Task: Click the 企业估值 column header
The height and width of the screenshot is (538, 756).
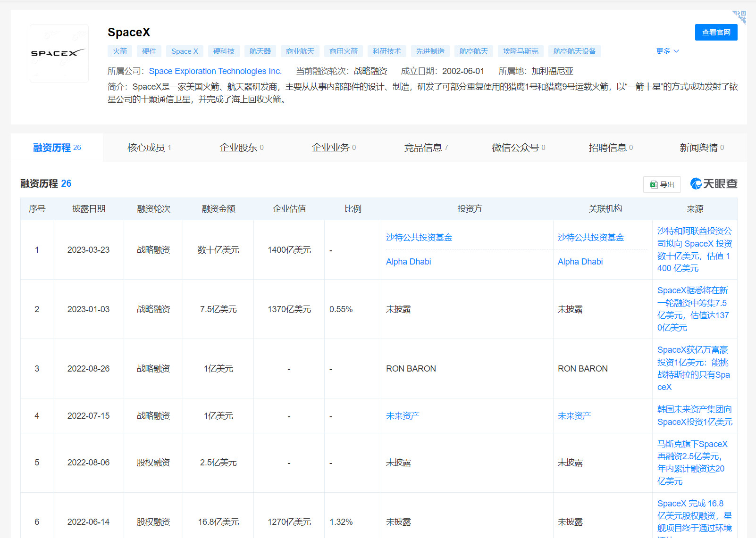Action: pos(289,209)
